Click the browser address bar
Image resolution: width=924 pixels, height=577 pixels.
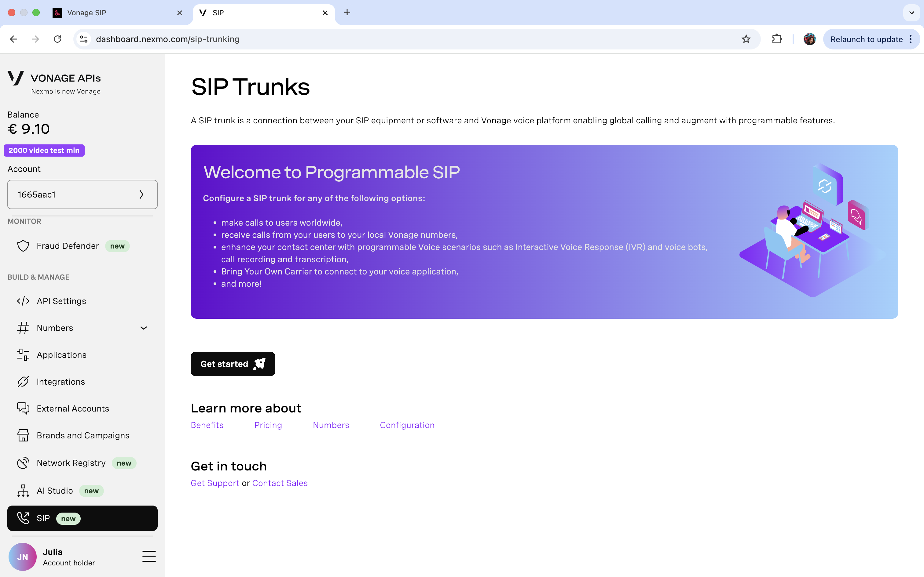pos(382,39)
